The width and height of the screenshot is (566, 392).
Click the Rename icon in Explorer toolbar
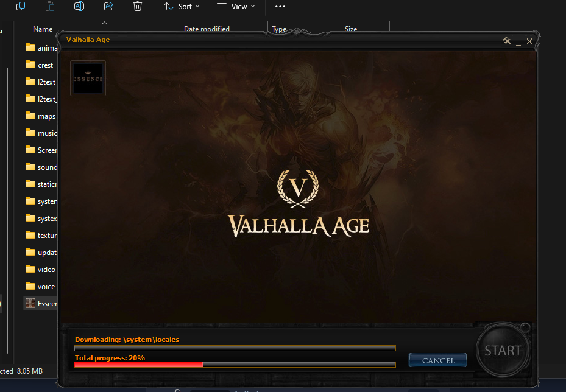(79, 6)
